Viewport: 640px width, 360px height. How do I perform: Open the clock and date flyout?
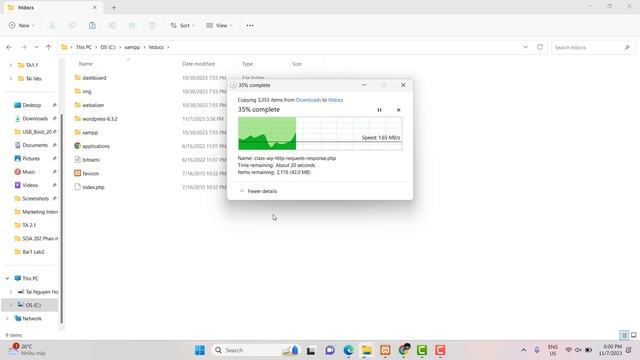coord(611,350)
